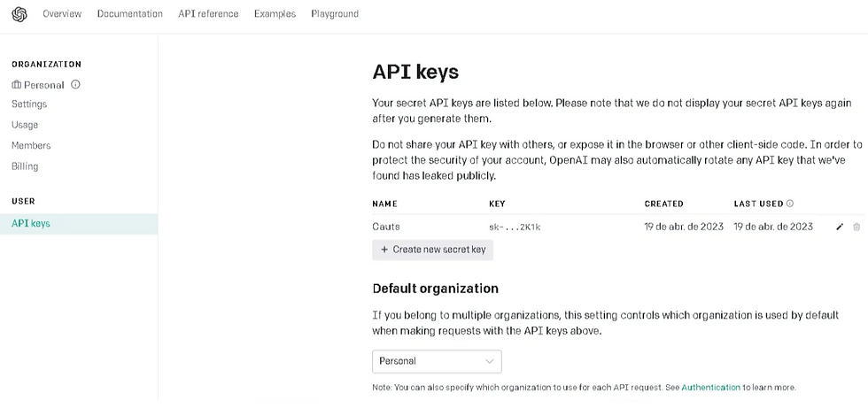Image resolution: width=868 pixels, height=408 pixels.
Task: View Usage in the sidebar
Action: tap(25, 125)
